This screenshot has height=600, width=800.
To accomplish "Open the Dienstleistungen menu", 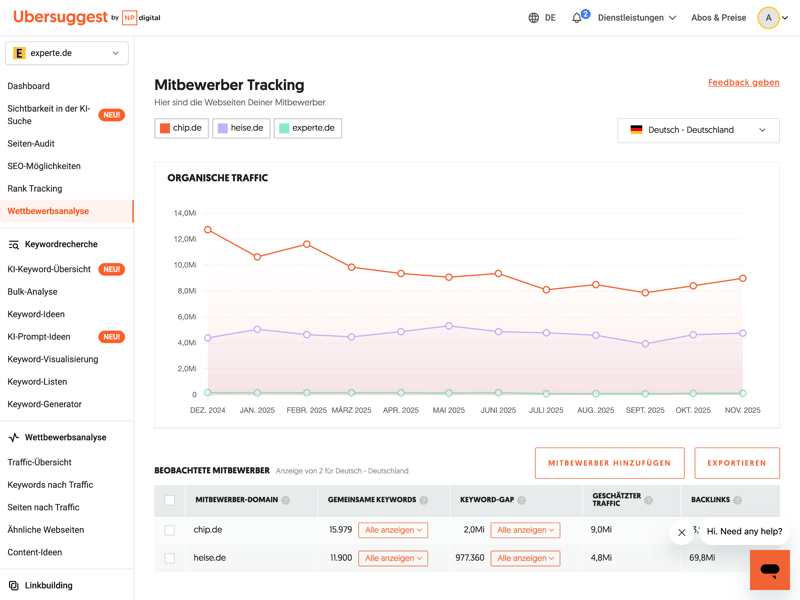I will [x=637, y=18].
